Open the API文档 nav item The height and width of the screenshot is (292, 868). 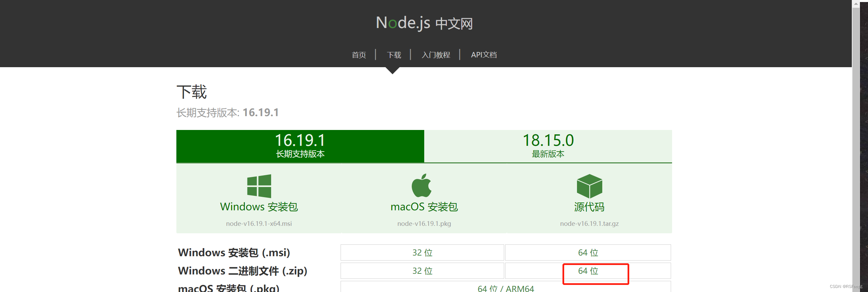point(484,55)
